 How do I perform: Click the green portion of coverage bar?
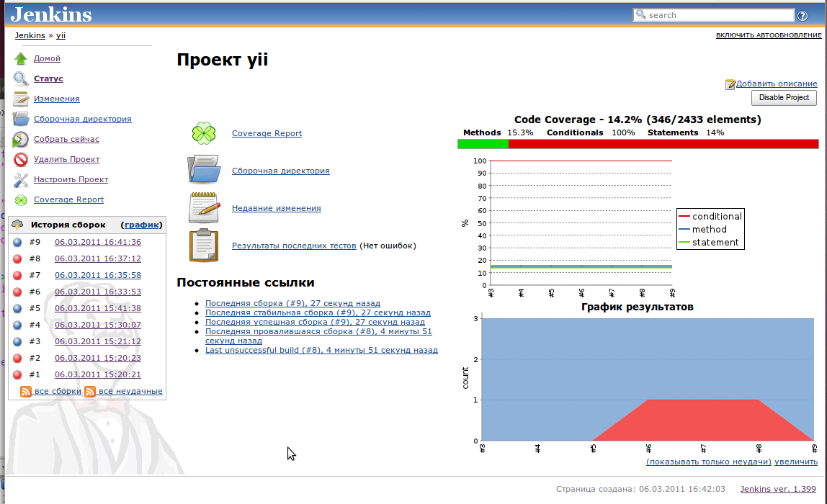(x=483, y=144)
